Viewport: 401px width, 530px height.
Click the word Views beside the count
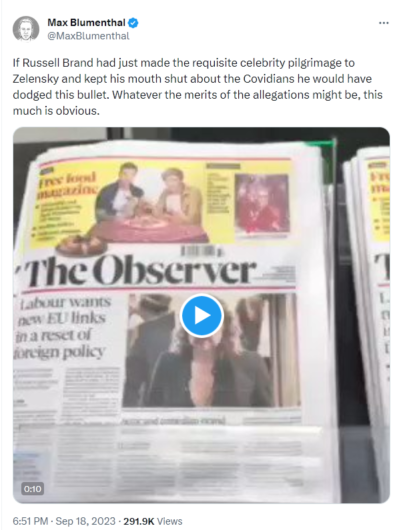[170, 521]
